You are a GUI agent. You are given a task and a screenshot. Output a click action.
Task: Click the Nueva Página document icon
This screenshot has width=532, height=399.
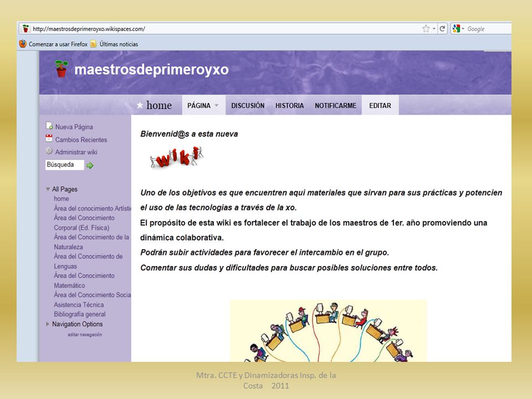pyautogui.click(x=49, y=126)
